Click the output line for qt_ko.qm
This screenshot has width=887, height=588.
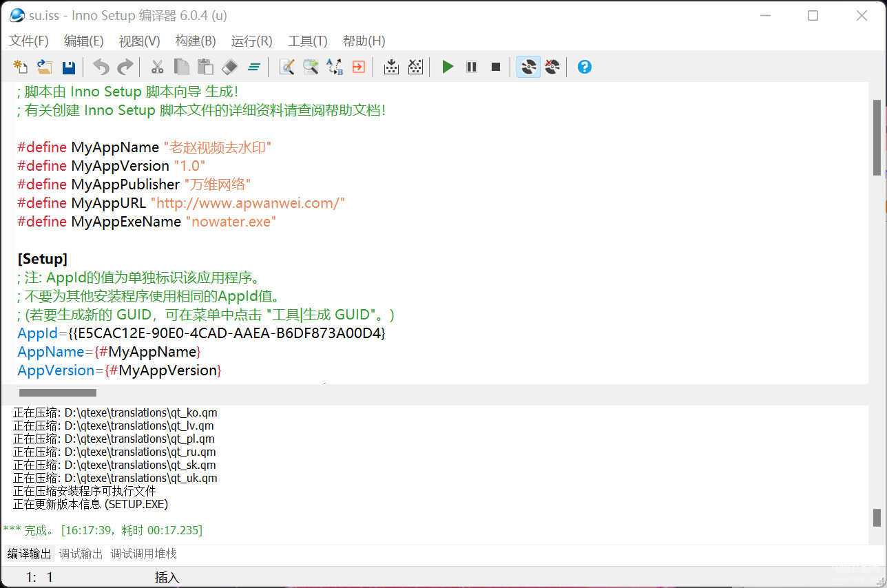115,413
